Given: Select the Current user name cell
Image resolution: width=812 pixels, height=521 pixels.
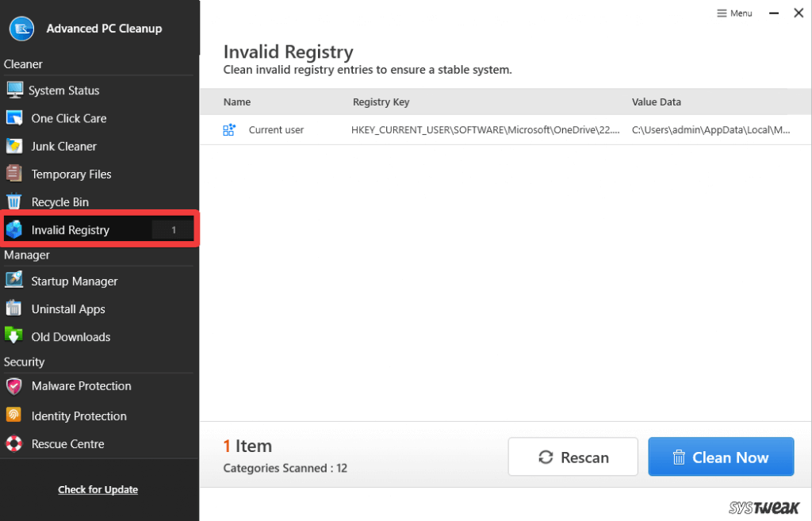Looking at the screenshot, I should [x=276, y=130].
